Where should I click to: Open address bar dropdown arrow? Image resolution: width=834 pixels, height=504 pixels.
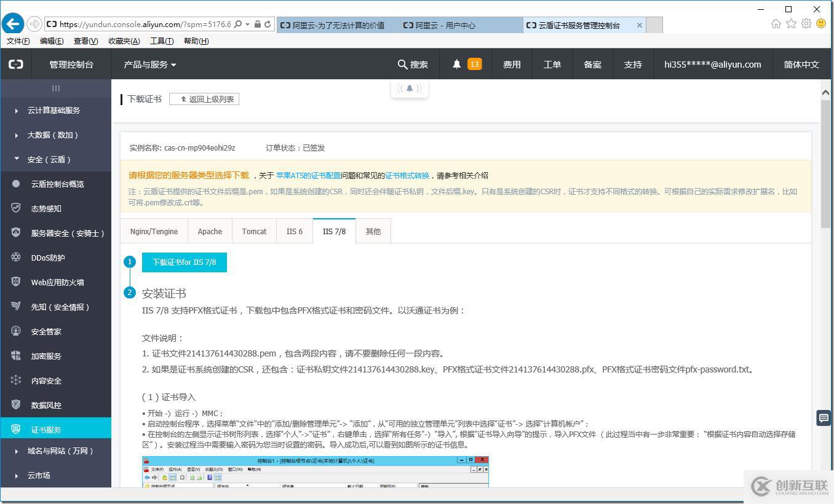[x=247, y=25]
